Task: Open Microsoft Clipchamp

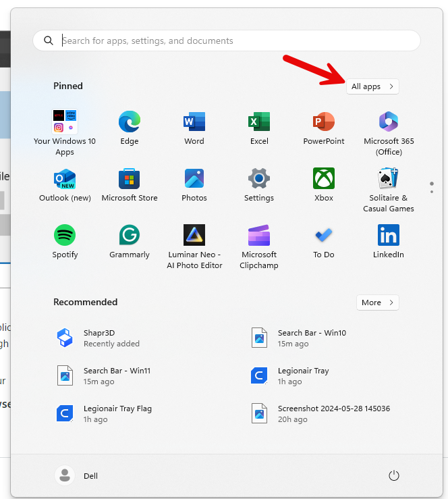Action: click(x=259, y=246)
